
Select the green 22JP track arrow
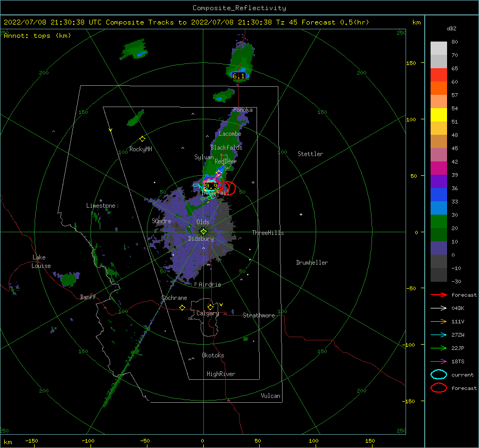(x=439, y=348)
